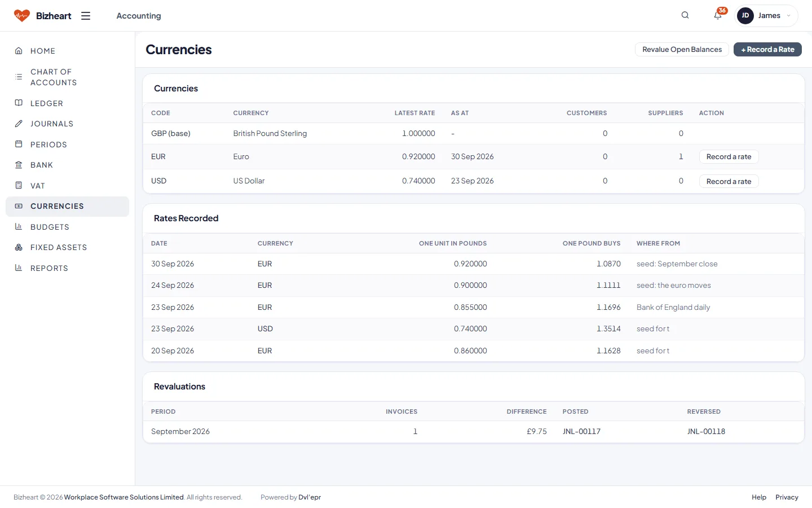
Task: Click the VAT calculator icon
Action: 19,186
